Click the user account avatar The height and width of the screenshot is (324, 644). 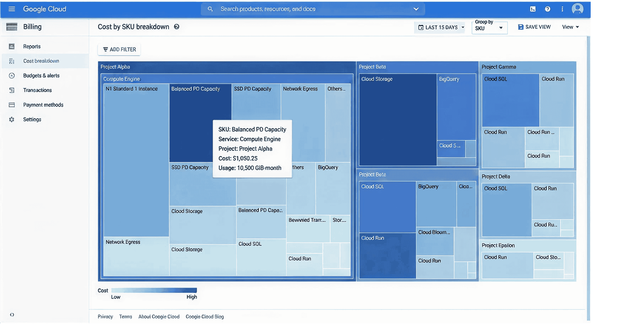[577, 9]
